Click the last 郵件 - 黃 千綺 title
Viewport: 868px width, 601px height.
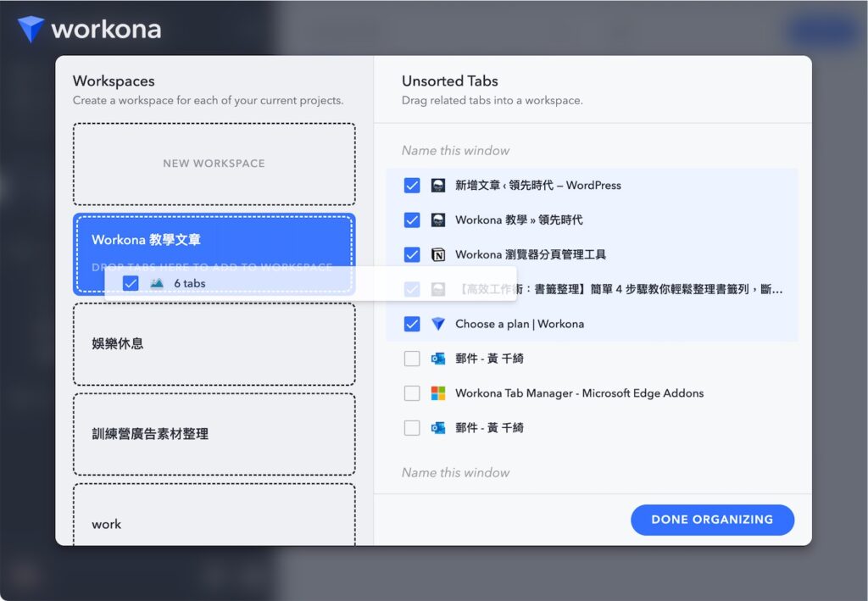pos(489,428)
